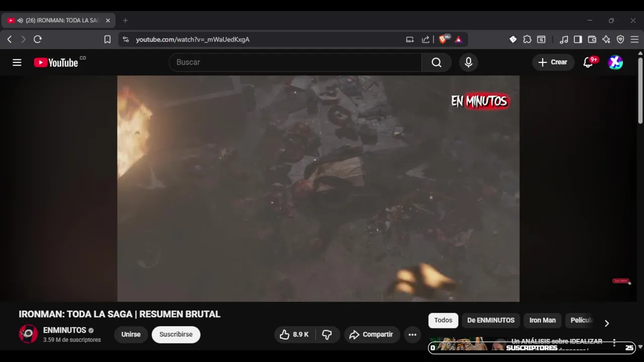This screenshot has height=362, width=644.
Task: Select the Todos filter chip
Action: pyautogui.click(x=443, y=320)
